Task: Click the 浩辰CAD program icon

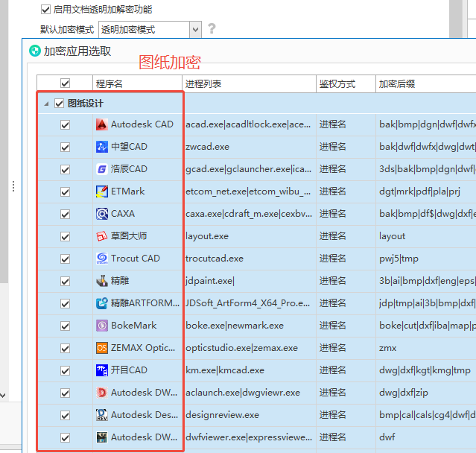Action: click(102, 169)
